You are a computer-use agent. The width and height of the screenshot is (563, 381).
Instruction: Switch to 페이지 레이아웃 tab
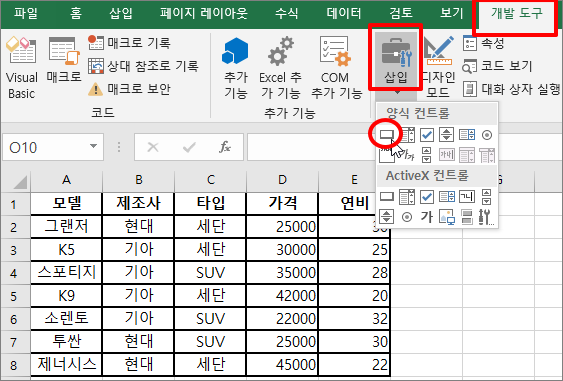tap(204, 14)
